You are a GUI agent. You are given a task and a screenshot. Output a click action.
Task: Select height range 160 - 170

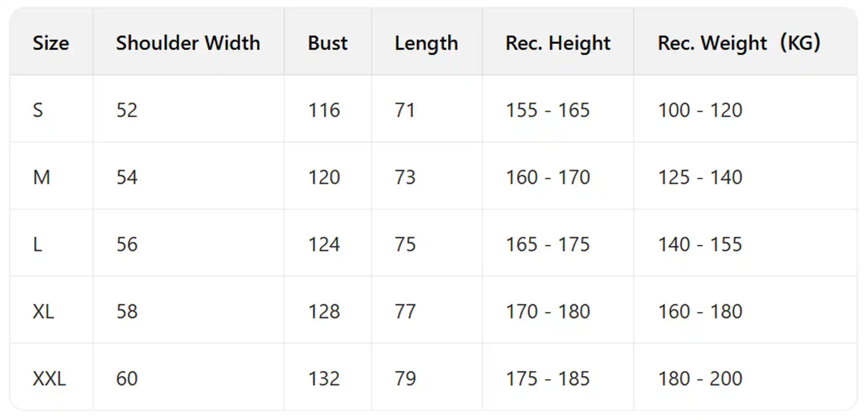pos(548,177)
